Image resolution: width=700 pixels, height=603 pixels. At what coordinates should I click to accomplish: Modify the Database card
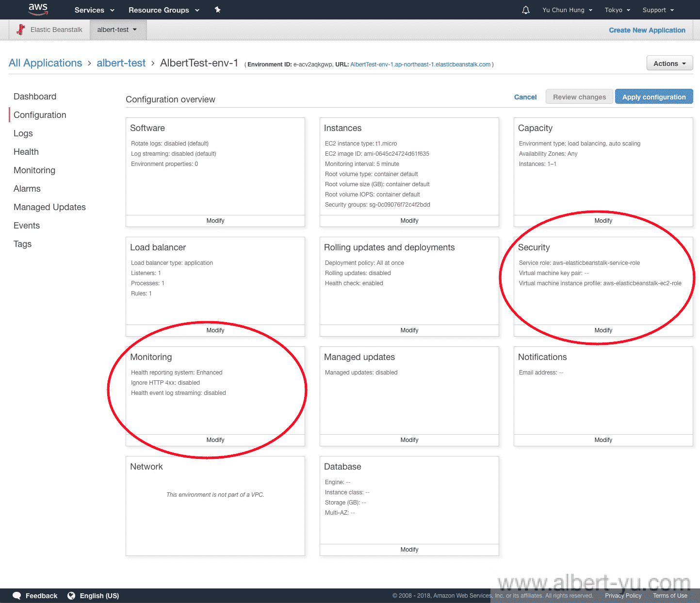tap(409, 550)
